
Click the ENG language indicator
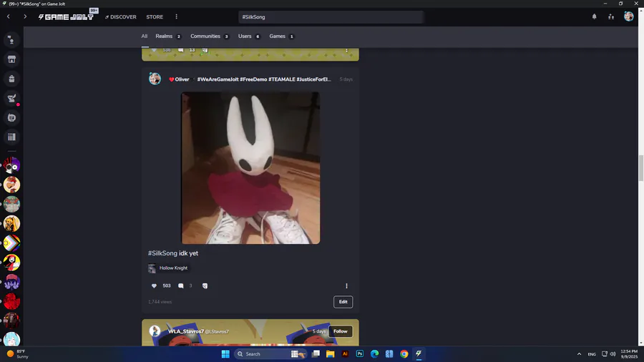(592, 354)
